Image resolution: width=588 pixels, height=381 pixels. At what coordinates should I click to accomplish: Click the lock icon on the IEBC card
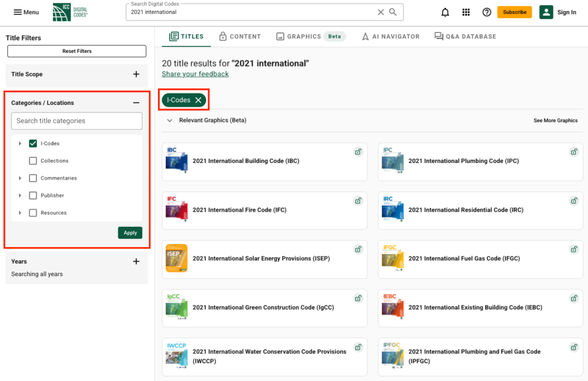[x=574, y=298]
